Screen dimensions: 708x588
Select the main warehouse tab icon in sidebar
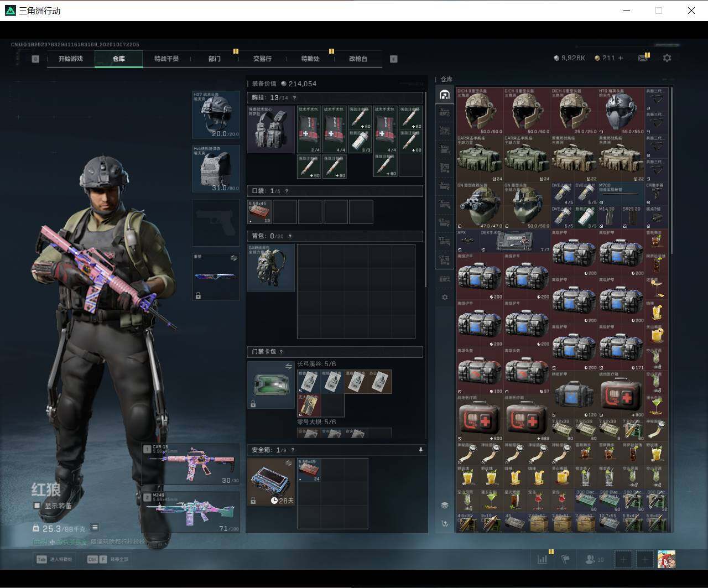[x=444, y=95]
